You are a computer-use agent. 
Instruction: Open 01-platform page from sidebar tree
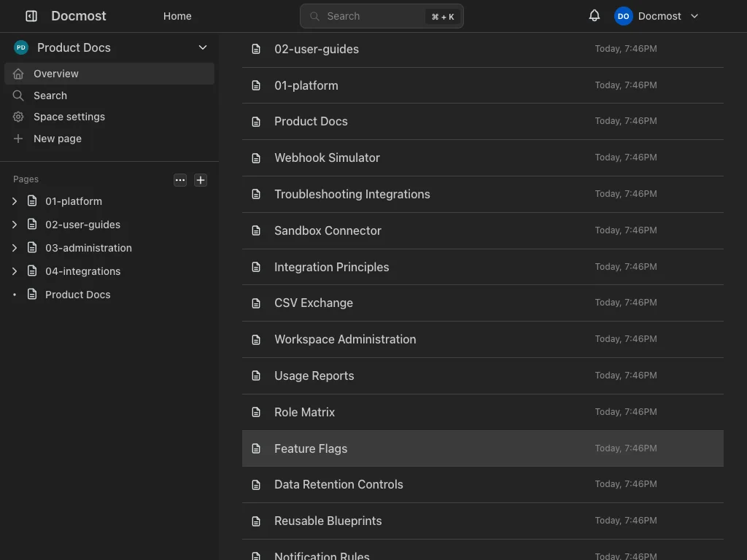[74, 201]
